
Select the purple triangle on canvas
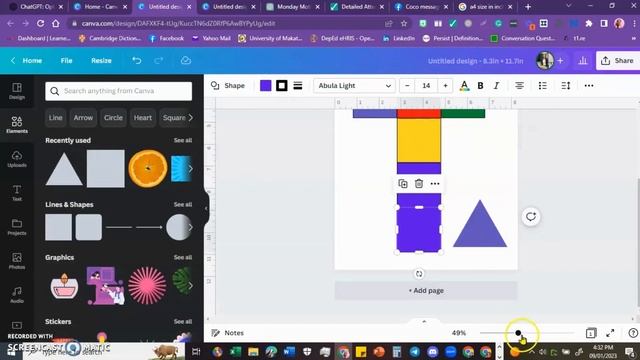pos(480,227)
